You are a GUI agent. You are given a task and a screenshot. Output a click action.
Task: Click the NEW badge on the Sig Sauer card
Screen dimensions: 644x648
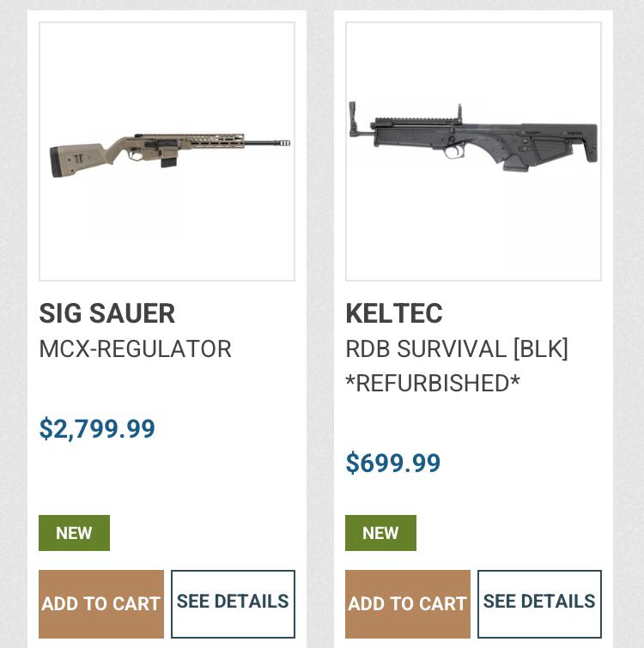coord(75,533)
